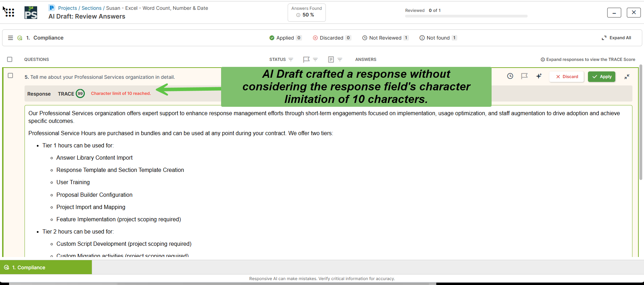Click the ANSWERS column header
This screenshot has height=285, width=644.
point(366,60)
